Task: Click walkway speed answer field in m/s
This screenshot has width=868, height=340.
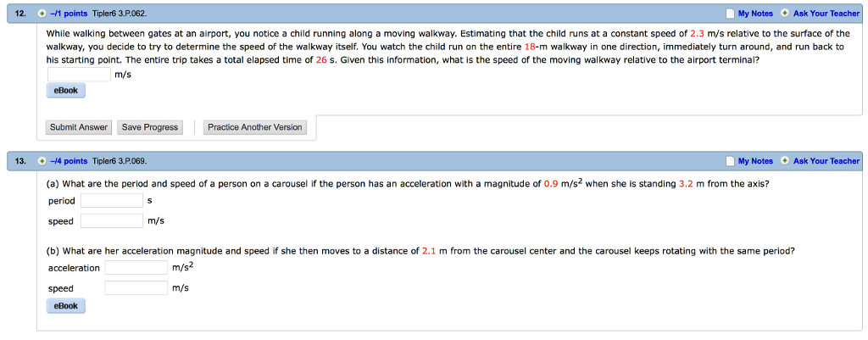Action: click(80, 75)
